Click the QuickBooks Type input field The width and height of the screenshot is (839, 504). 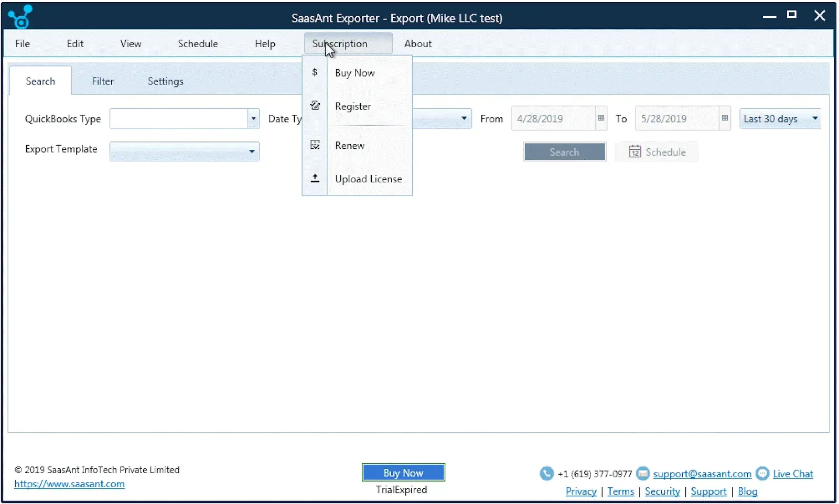pos(178,118)
